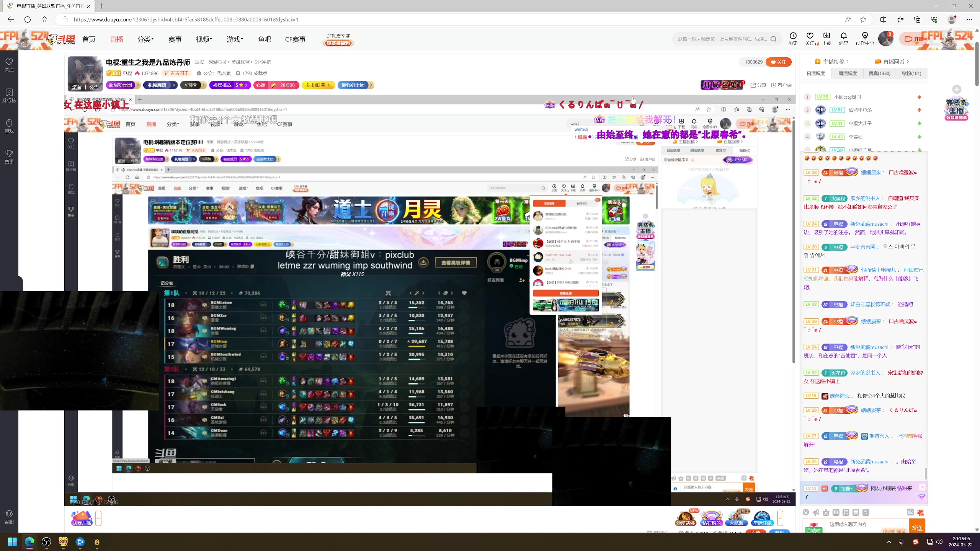Click the 令 icon in chat toolbar

[866, 512]
